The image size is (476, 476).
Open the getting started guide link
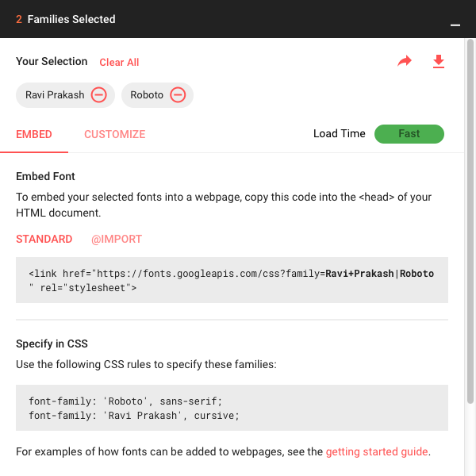click(x=377, y=452)
